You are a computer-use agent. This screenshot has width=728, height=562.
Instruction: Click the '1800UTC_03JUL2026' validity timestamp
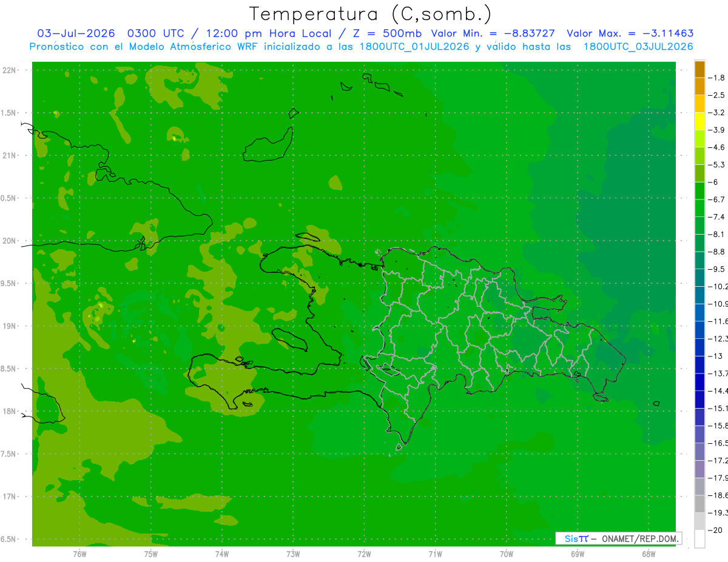click(637, 47)
